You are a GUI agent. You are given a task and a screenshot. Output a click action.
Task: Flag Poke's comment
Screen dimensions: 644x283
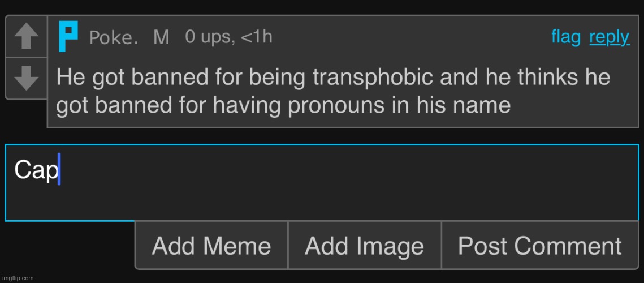tap(566, 37)
